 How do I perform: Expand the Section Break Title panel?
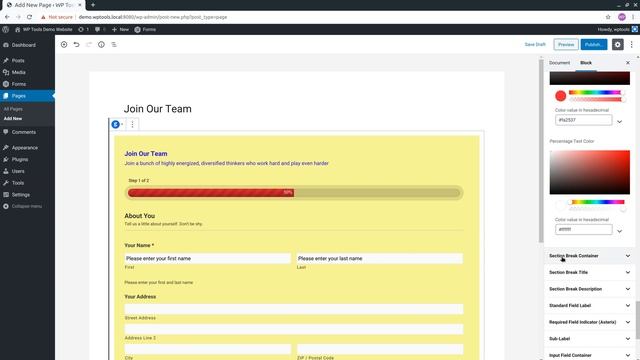[589, 272]
